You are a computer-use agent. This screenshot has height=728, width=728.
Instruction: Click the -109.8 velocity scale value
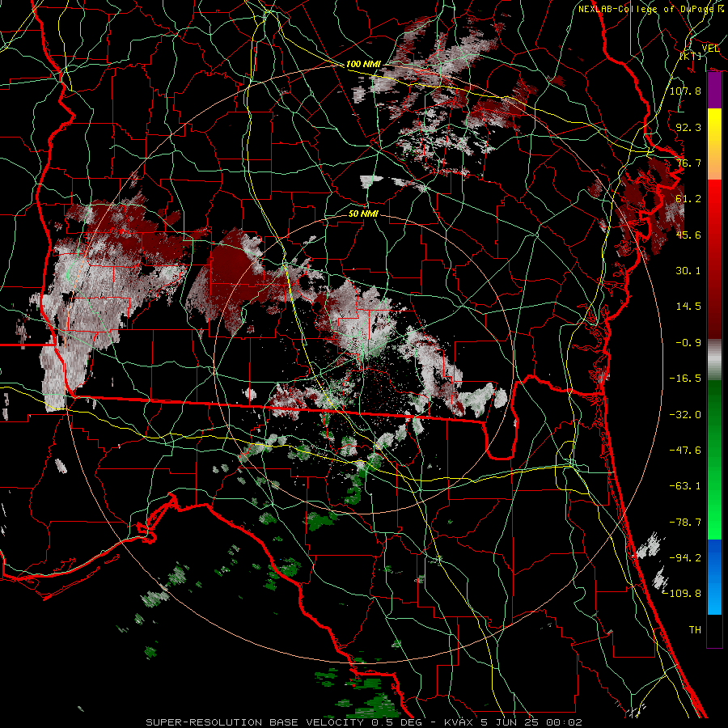(x=682, y=594)
